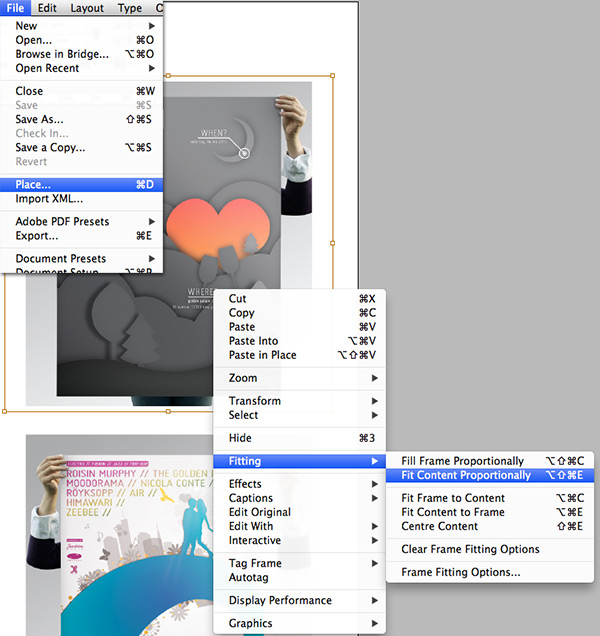Select Paste Into

tap(299, 341)
